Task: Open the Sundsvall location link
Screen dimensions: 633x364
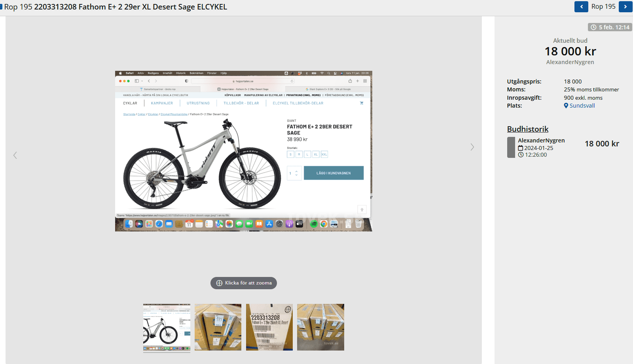Action: tap(582, 106)
